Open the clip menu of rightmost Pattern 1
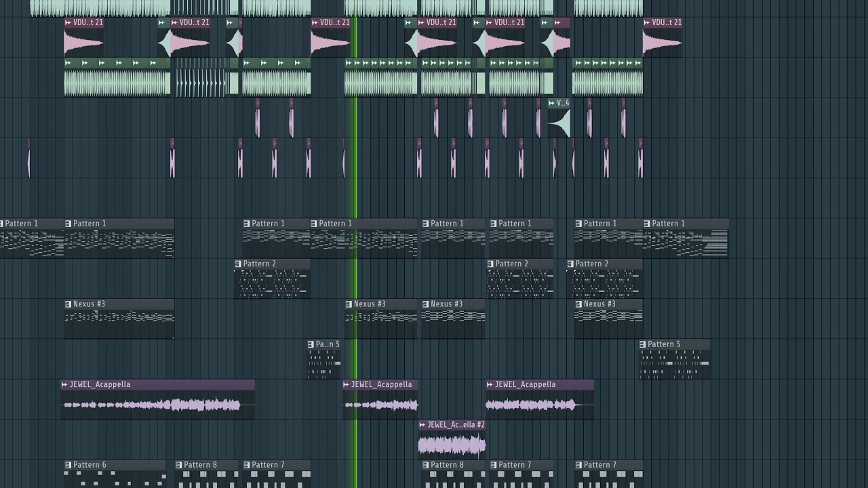 coord(648,224)
